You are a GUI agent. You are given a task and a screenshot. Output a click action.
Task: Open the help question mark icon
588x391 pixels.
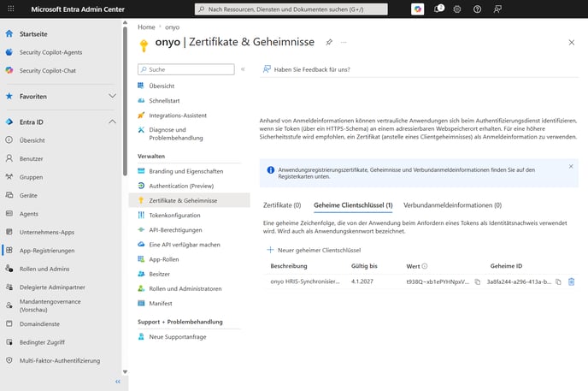click(x=477, y=9)
